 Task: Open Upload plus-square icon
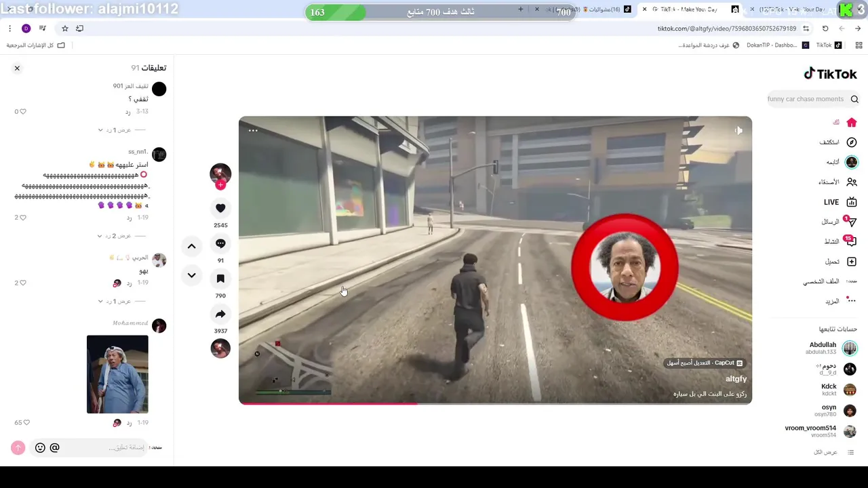point(852,262)
